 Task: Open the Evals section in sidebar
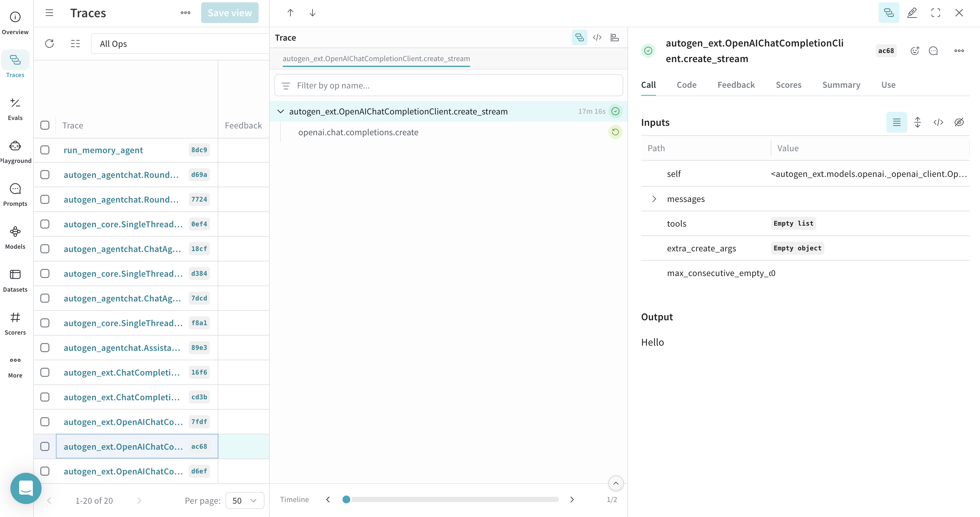tap(15, 109)
